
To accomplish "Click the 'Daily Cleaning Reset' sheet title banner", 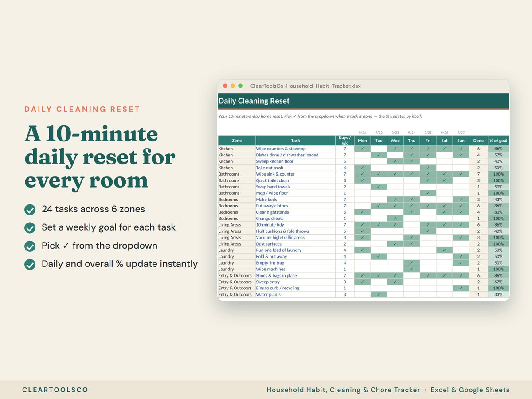I will click(x=364, y=101).
